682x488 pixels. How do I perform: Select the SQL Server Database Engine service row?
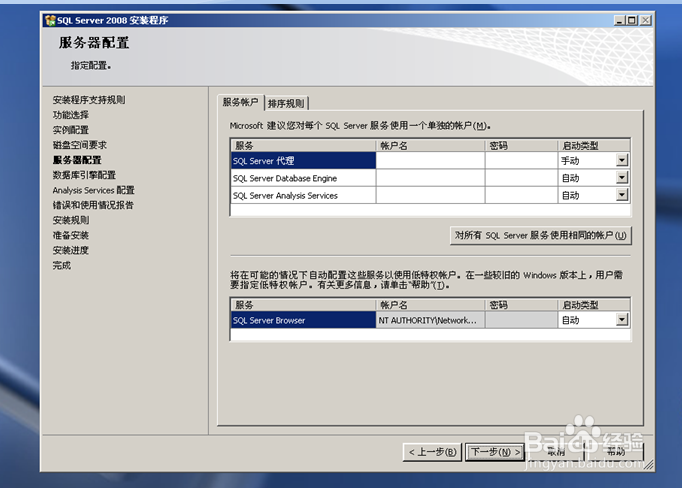(303, 178)
